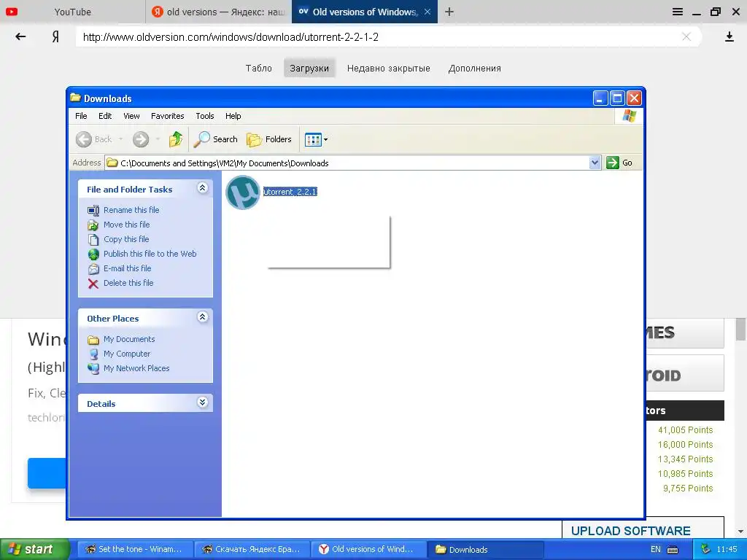Open the View menu
Image resolution: width=747 pixels, height=560 pixels.
131,116
